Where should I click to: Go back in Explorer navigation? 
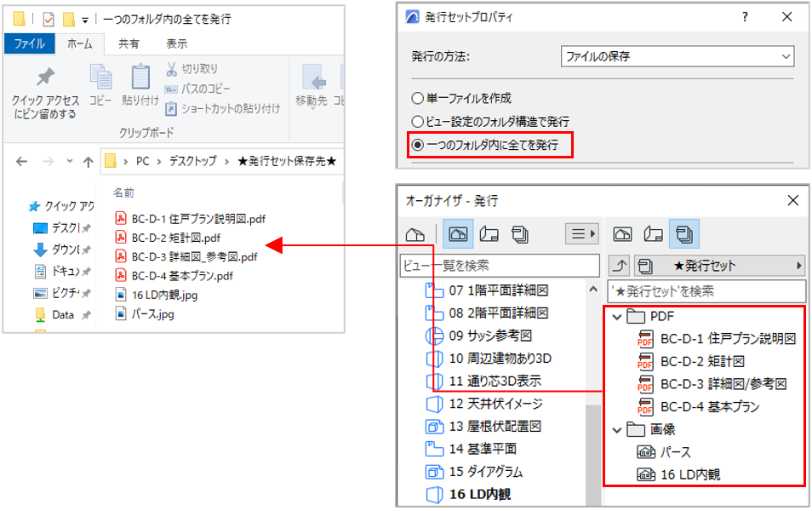[x=21, y=162]
